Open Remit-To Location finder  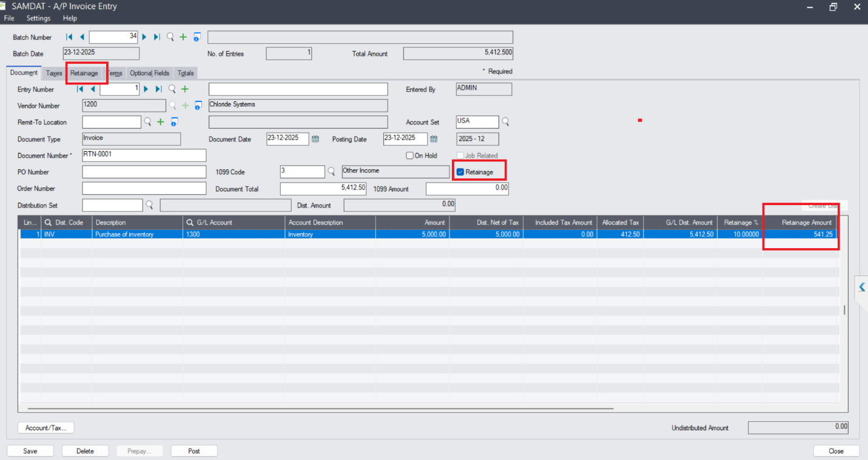pyautogui.click(x=147, y=122)
